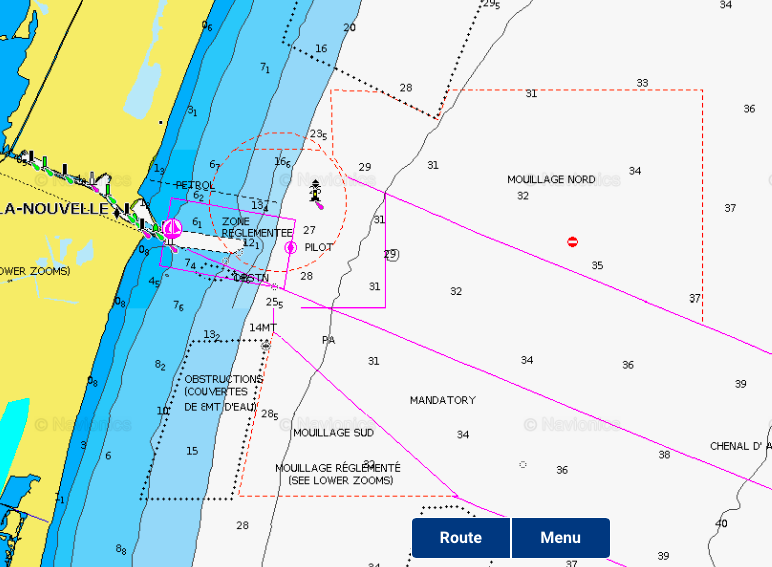
Task: Open the Menu button
Action: [560, 538]
